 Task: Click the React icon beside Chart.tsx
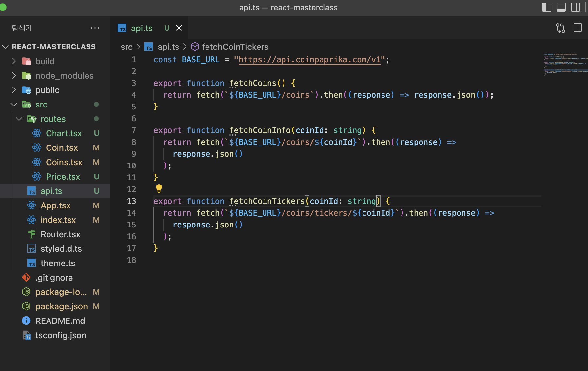tap(37, 133)
